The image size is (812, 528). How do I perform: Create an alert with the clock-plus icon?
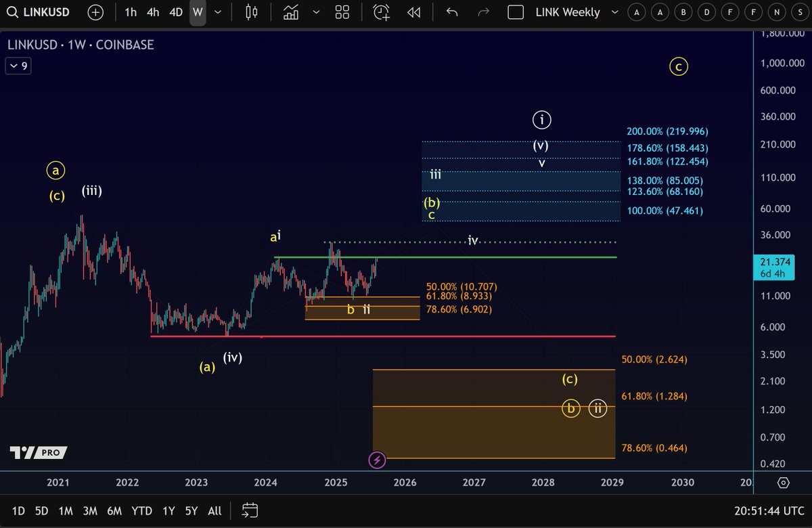[380, 12]
